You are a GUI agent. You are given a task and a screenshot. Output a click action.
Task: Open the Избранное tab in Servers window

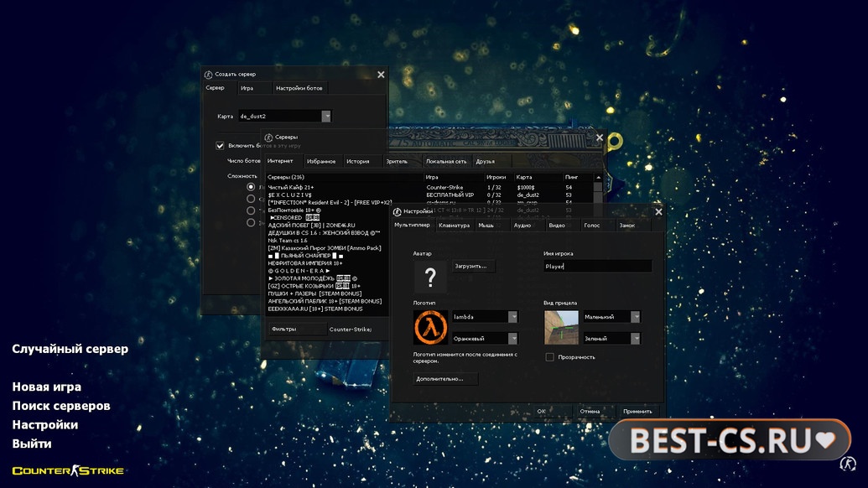point(321,162)
